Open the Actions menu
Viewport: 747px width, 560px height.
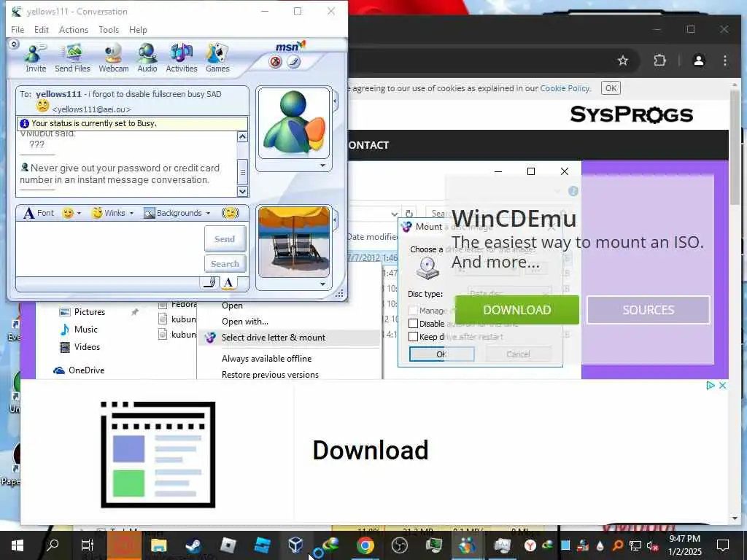(74, 29)
